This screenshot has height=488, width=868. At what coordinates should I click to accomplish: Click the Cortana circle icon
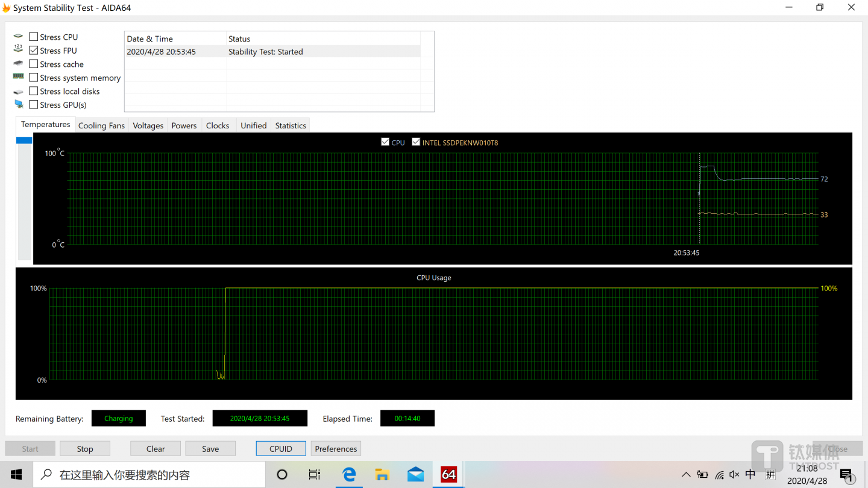(x=281, y=475)
